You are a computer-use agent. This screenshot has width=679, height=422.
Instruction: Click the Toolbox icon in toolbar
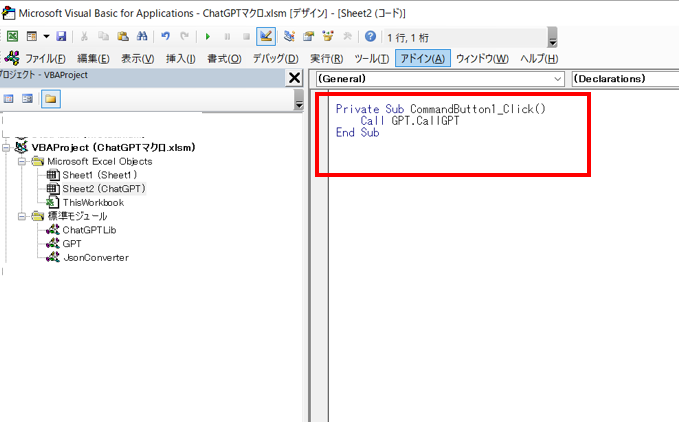click(347, 36)
